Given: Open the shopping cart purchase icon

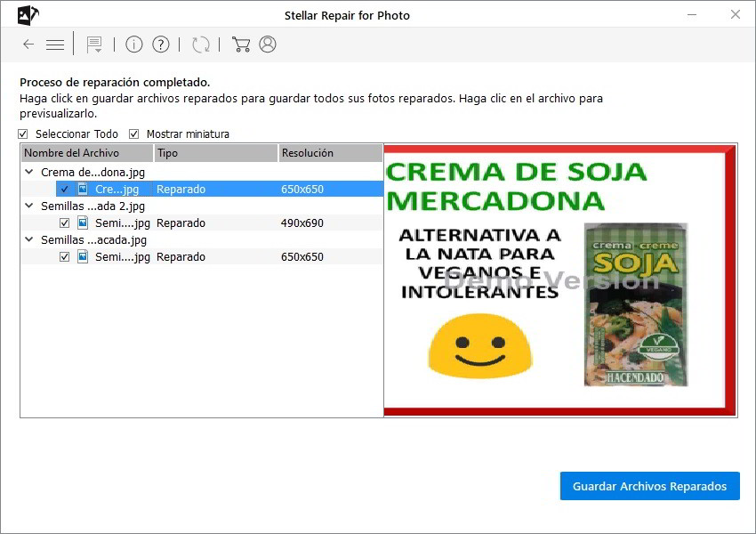Looking at the screenshot, I should [240, 44].
